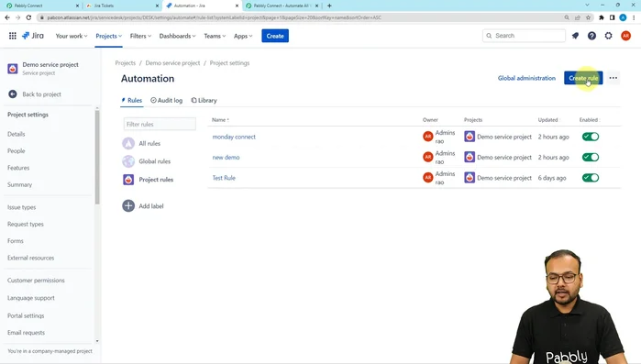Click the Jira logo
The image size is (641, 364).
click(33, 36)
